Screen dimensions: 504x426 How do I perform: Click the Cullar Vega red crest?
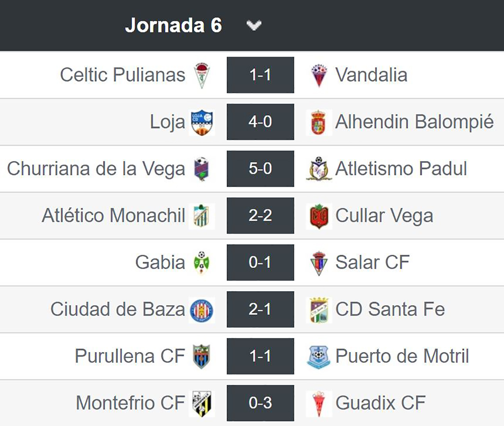tap(319, 216)
